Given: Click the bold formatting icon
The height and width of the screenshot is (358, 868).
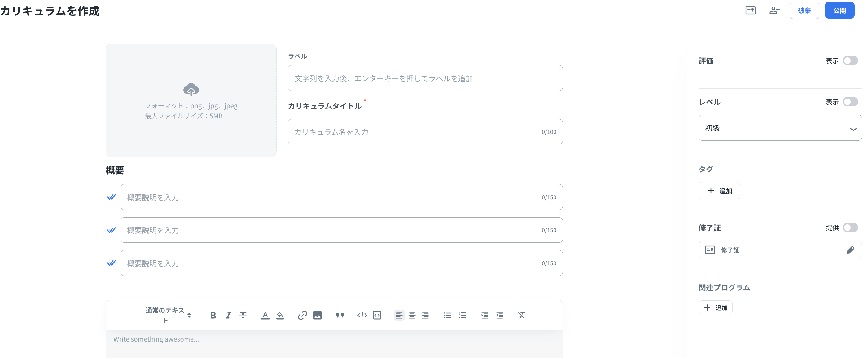Looking at the screenshot, I should (213, 315).
